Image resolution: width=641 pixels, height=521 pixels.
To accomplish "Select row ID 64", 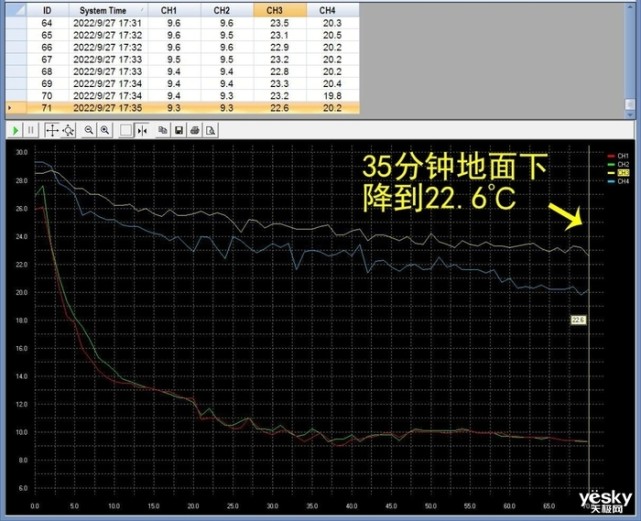I will [182, 23].
